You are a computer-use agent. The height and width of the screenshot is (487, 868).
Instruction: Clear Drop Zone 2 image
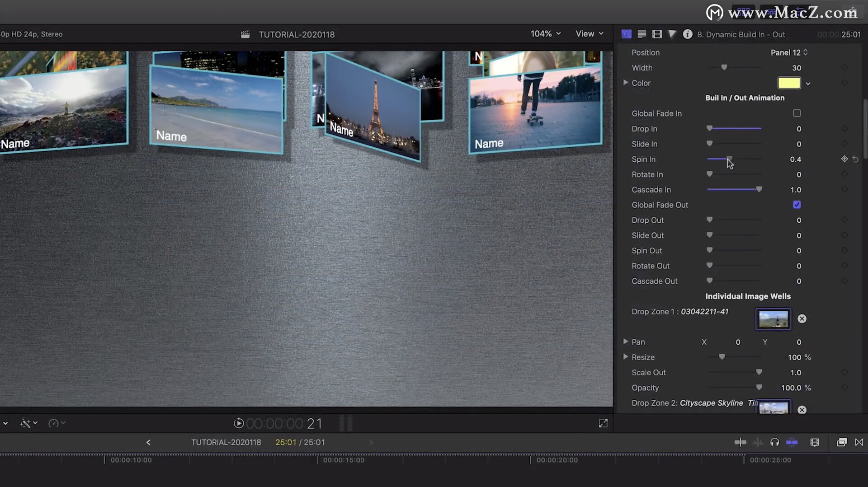click(802, 410)
